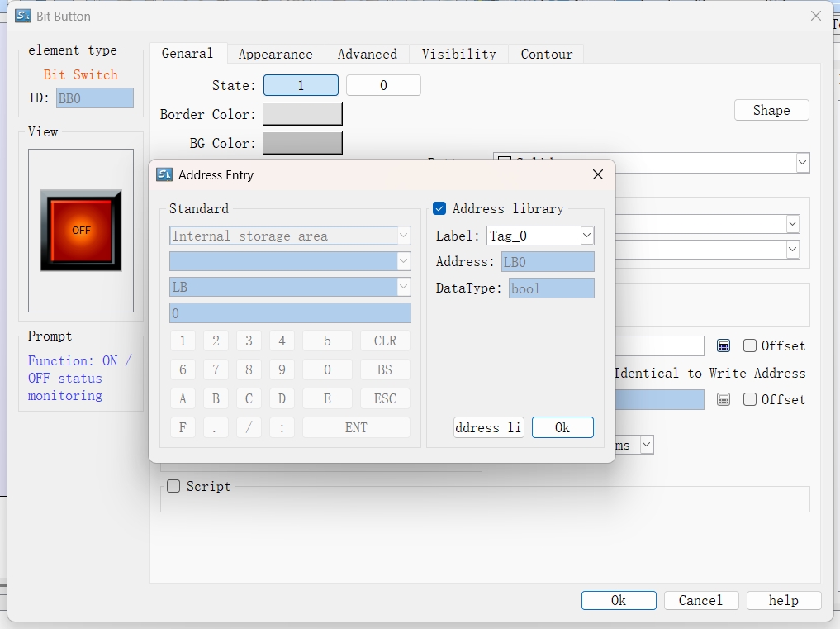This screenshot has height=629, width=840.
Task: Open address keypad beside the lower Offset checkbox
Action: (724, 399)
